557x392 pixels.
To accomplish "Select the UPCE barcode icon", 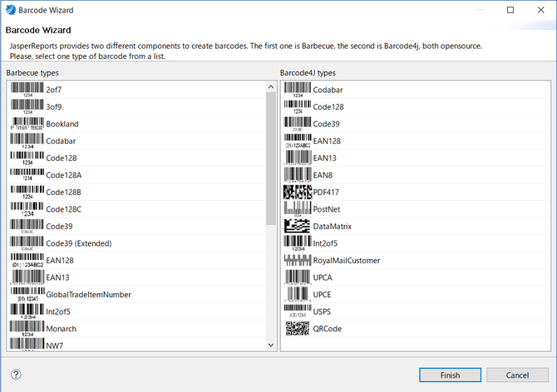I will 298,294.
